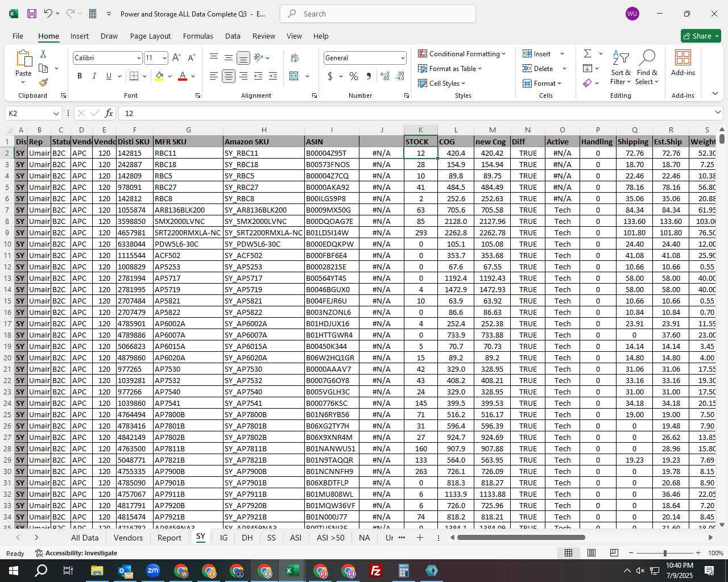Open Add-ins from the ribbon

(x=683, y=63)
